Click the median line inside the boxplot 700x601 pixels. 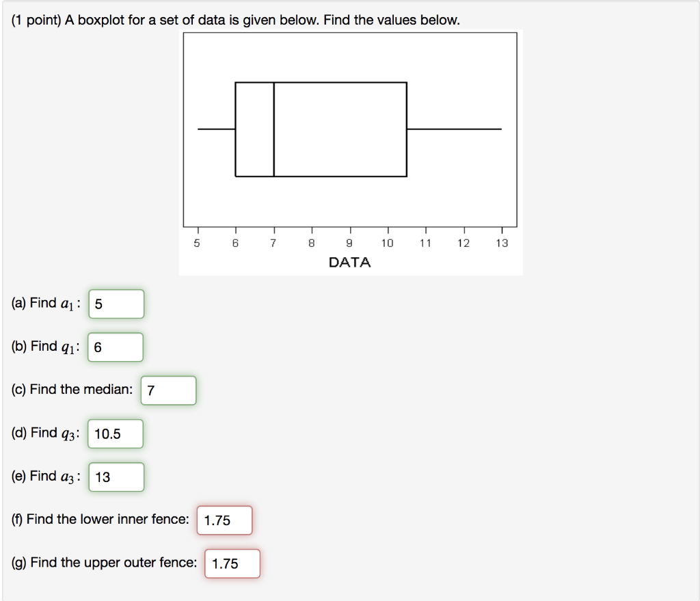point(274,129)
